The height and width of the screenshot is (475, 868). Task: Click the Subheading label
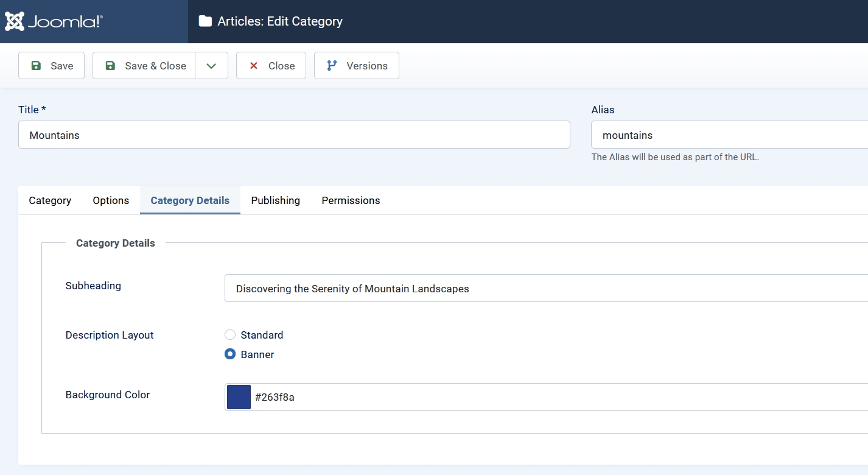(93, 286)
